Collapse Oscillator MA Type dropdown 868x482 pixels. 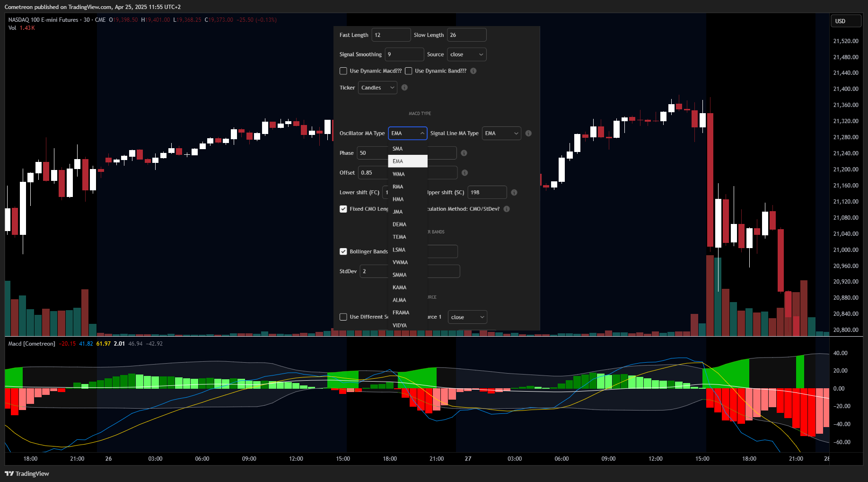coord(408,134)
